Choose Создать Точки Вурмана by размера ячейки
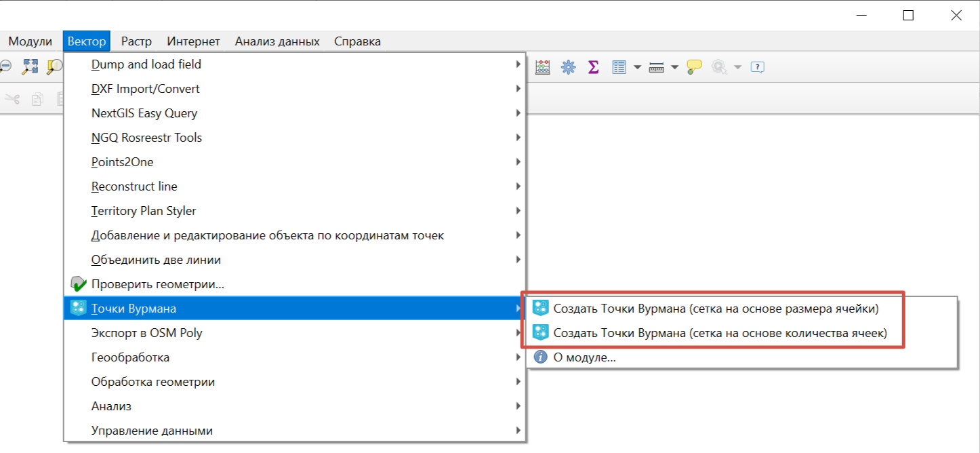The width and height of the screenshot is (980, 453). [x=741, y=309]
